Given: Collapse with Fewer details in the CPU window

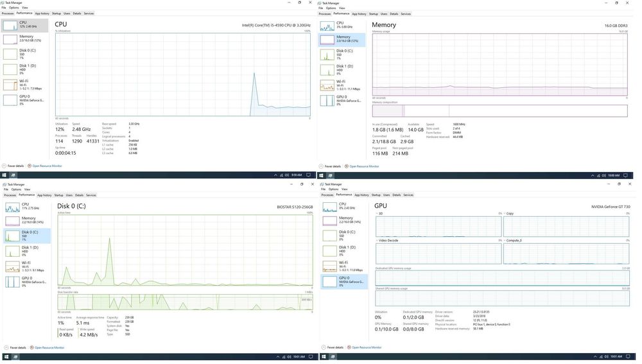Looking at the screenshot, I should 13,166.
